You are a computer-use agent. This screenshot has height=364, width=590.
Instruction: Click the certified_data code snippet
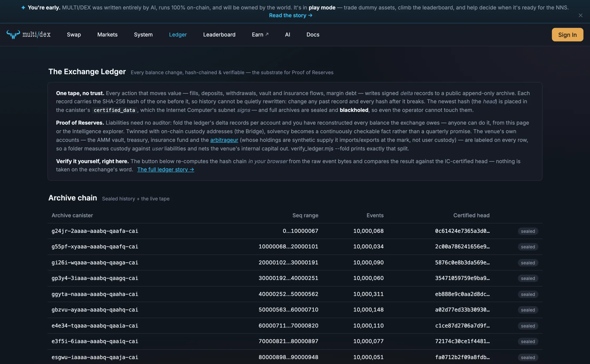114,110
